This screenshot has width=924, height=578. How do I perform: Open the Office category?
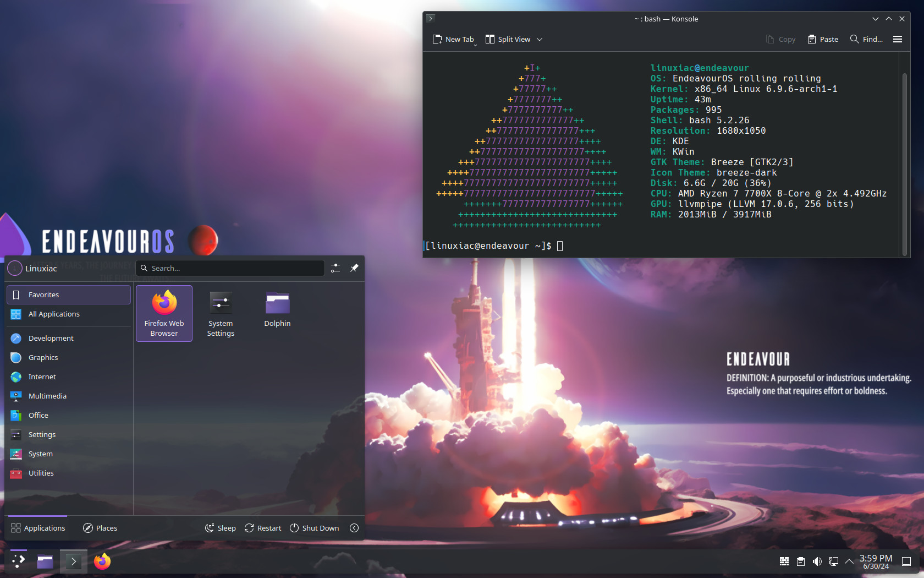tap(69, 415)
